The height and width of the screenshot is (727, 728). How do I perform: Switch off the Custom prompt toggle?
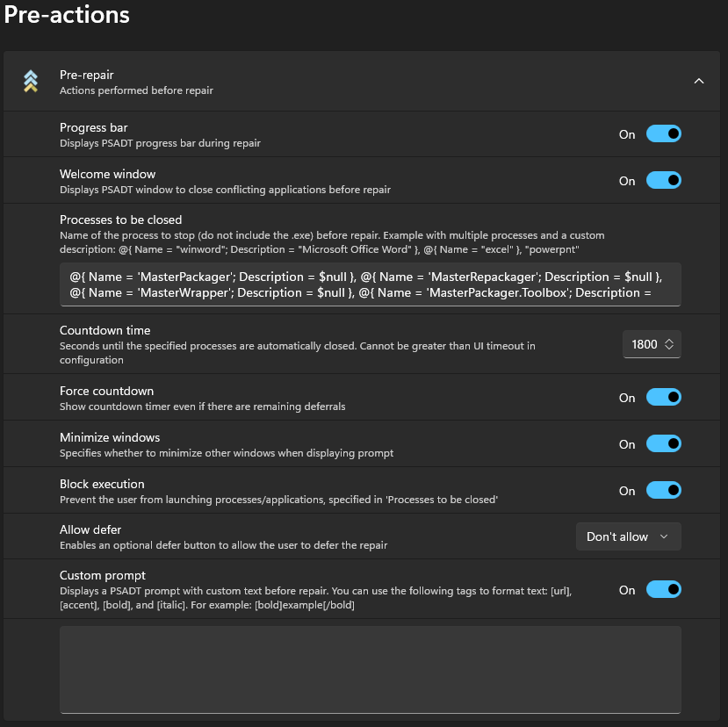point(663,590)
